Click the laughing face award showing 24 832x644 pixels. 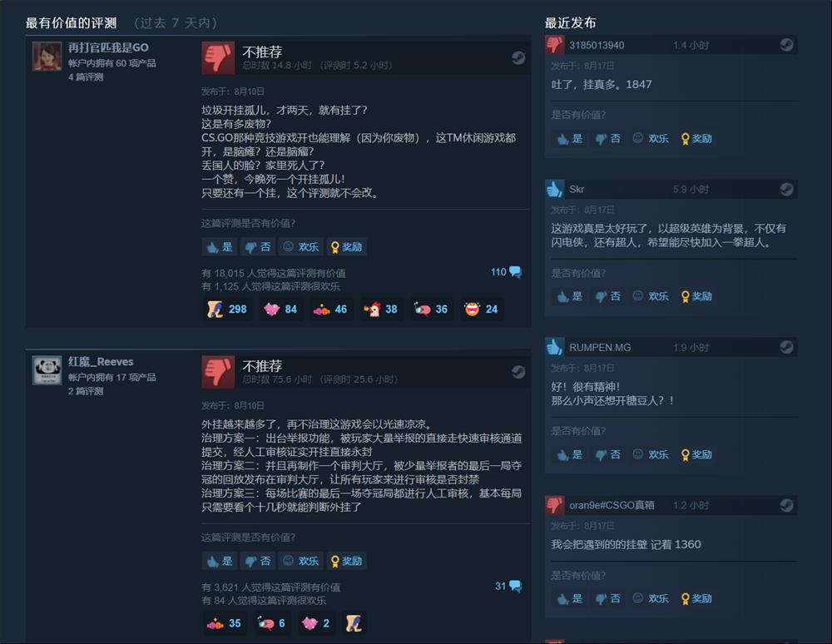pyautogui.click(x=472, y=309)
